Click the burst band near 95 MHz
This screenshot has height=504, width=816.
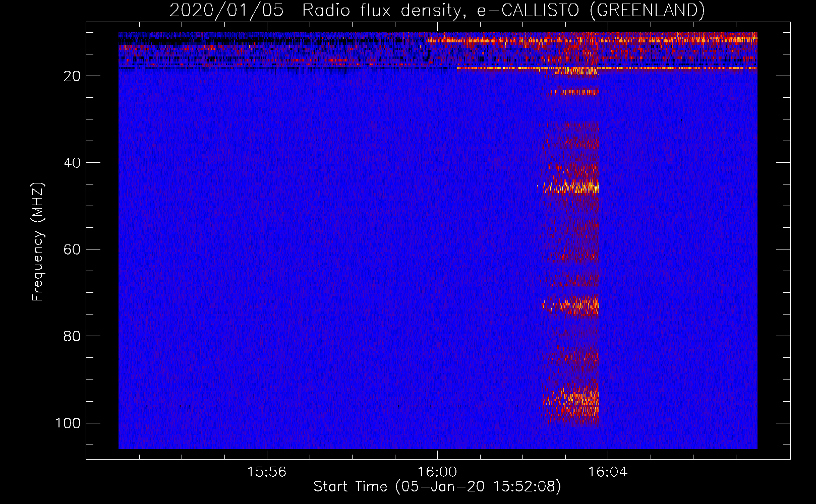[x=570, y=404]
